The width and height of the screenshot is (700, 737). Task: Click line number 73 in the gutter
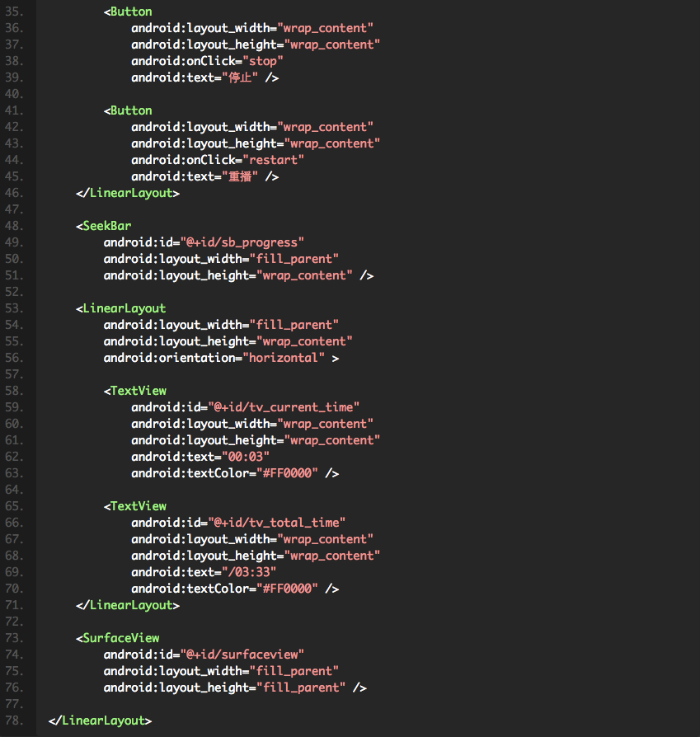point(14,638)
